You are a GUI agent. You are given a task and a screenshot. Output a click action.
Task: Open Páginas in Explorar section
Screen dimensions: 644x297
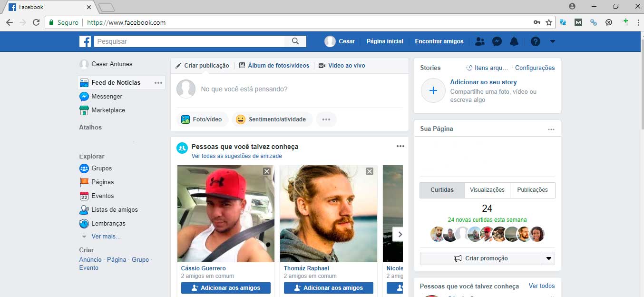point(97,182)
